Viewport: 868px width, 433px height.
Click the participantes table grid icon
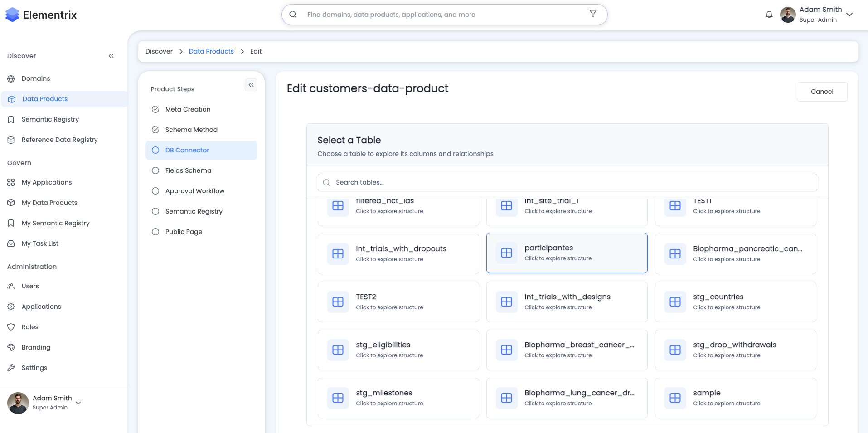pos(506,253)
